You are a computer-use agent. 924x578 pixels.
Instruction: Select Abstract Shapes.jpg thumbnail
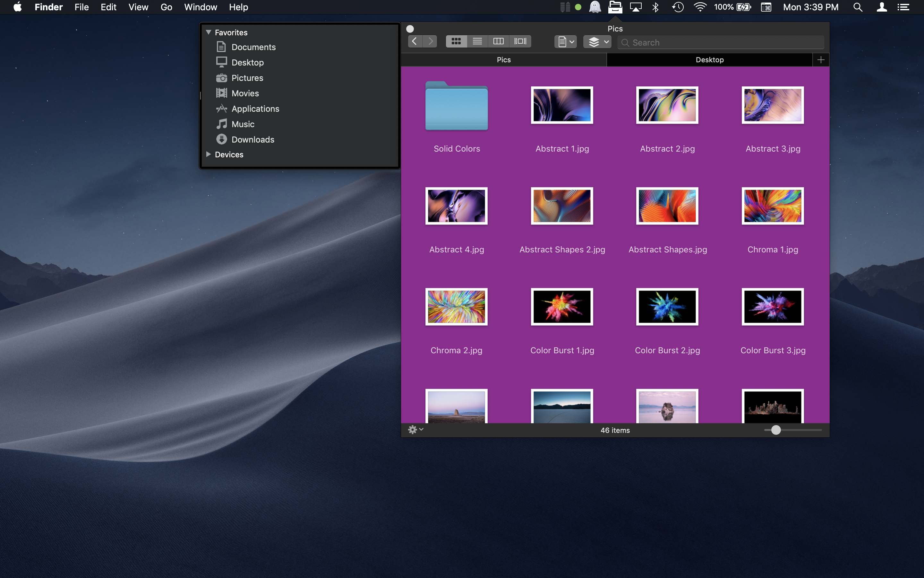667,206
